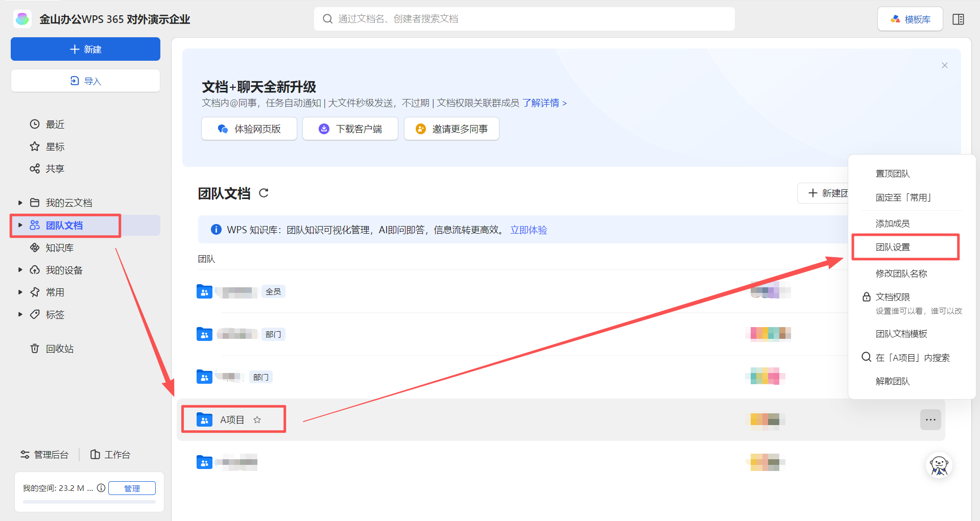Click the 新建 create button
Image resolution: width=980 pixels, height=521 pixels.
(x=85, y=49)
